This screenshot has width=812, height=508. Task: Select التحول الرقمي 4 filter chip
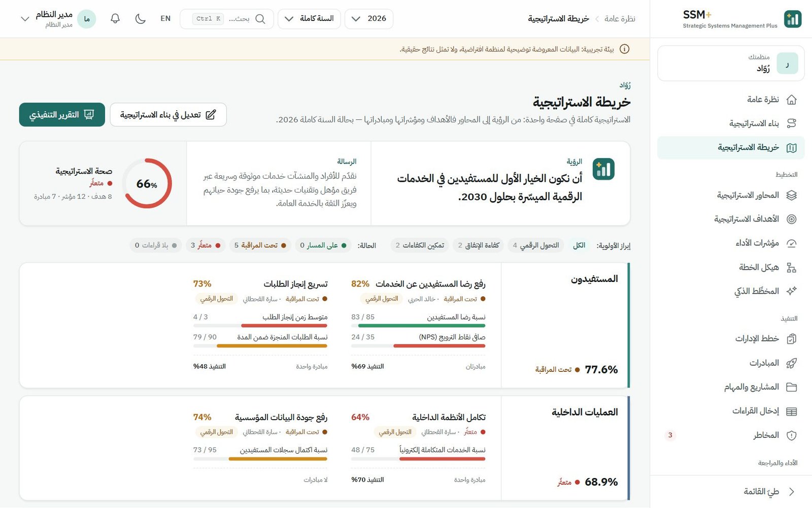(536, 245)
